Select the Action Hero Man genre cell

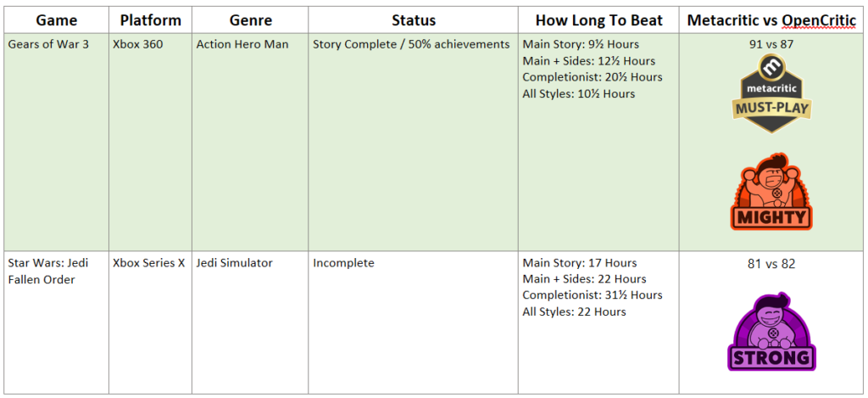[x=240, y=44]
